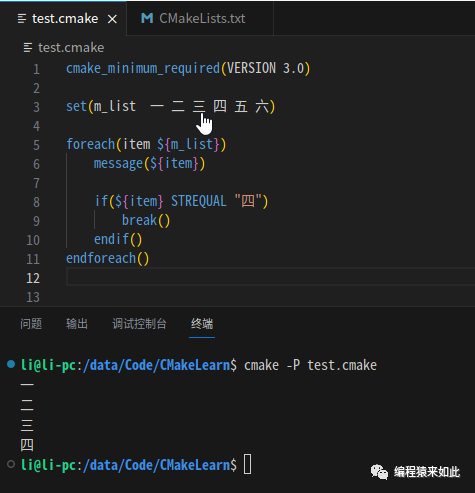The height and width of the screenshot is (493, 475).
Task: Click line number 5 in the gutter
Action: click(36, 145)
